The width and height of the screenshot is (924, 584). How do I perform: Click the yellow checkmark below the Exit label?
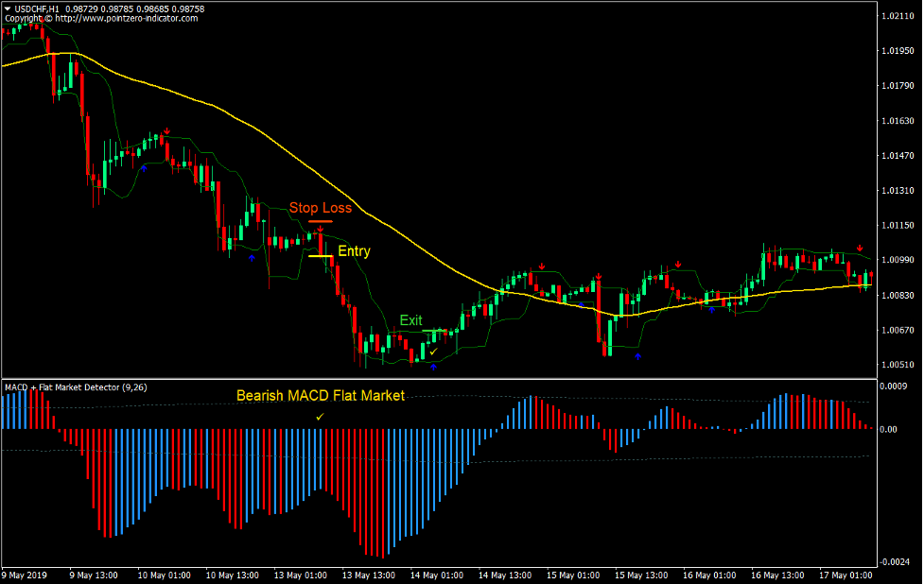tap(433, 350)
